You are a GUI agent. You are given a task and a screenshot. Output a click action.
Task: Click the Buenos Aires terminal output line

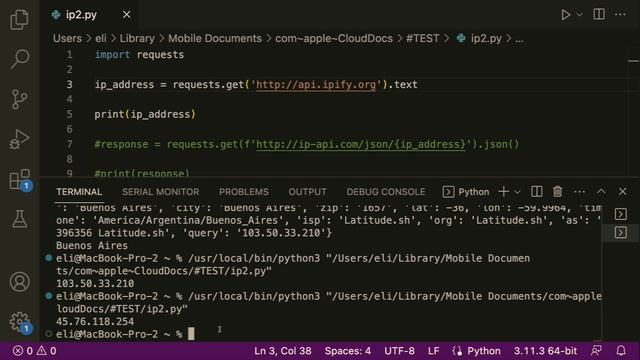pyautogui.click(x=92, y=245)
